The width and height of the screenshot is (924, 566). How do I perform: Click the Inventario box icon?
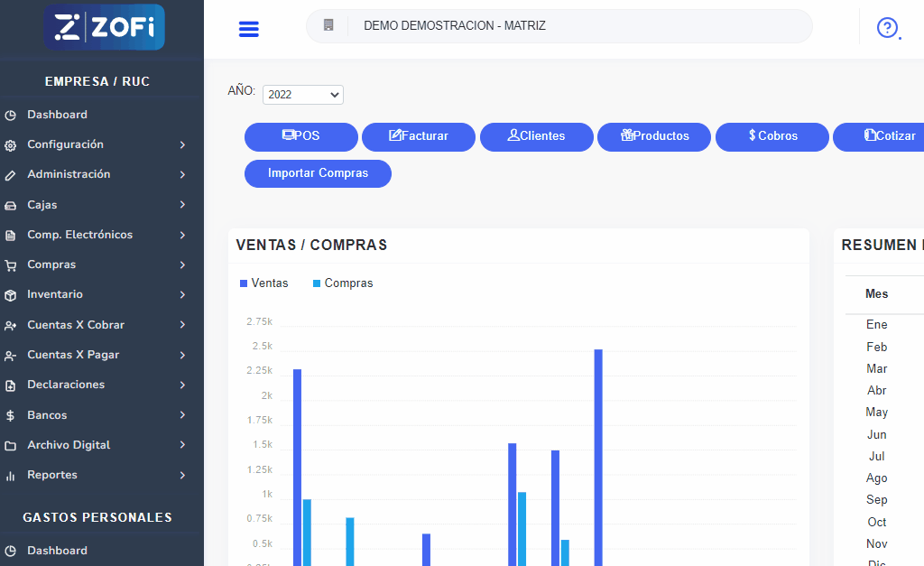11,295
